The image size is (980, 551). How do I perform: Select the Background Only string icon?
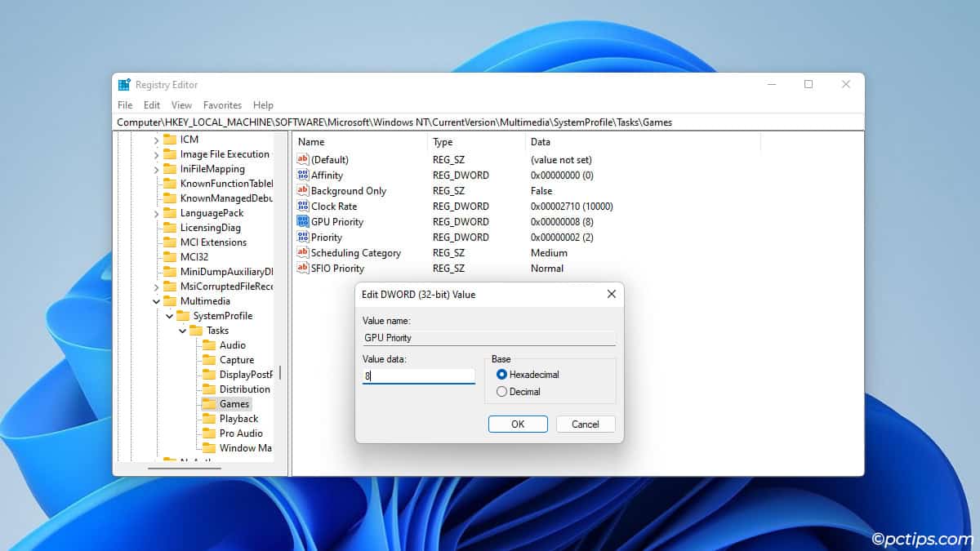tap(303, 191)
